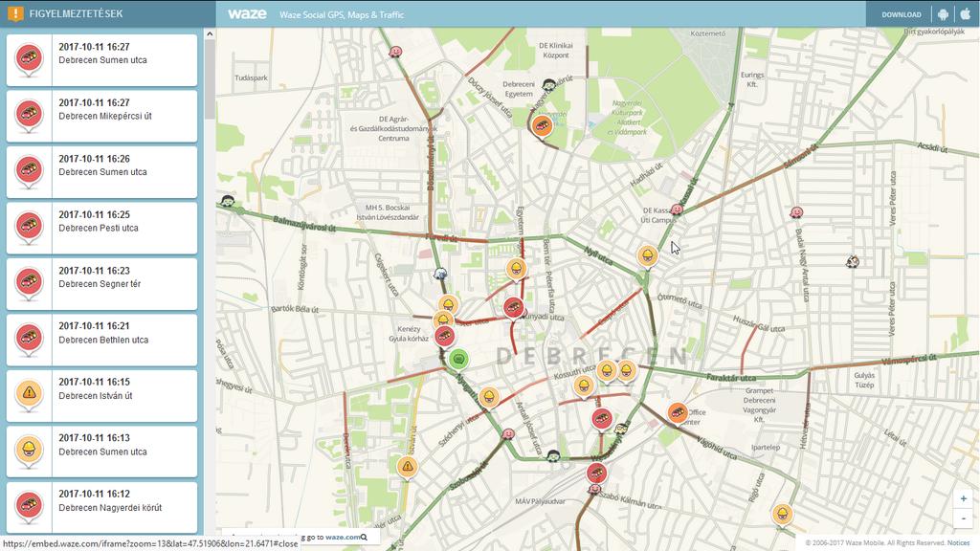
Task: Click the Waze logo in top bar
Action: tap(247, 13)
